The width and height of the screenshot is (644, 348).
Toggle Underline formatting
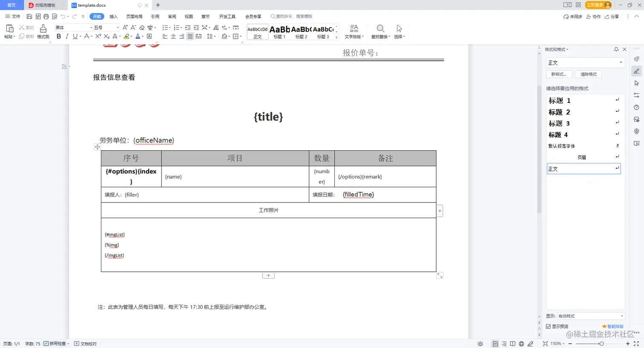75,37
